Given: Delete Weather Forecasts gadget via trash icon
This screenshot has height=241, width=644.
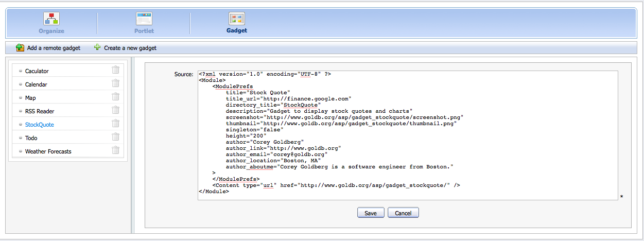Looking at the screenshot, I should tap(116, 150).
